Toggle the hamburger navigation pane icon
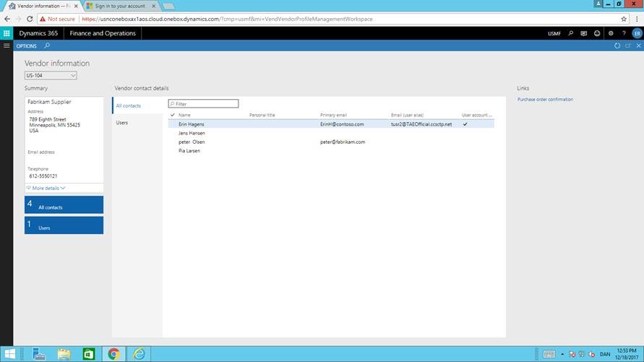 (7, 46)
